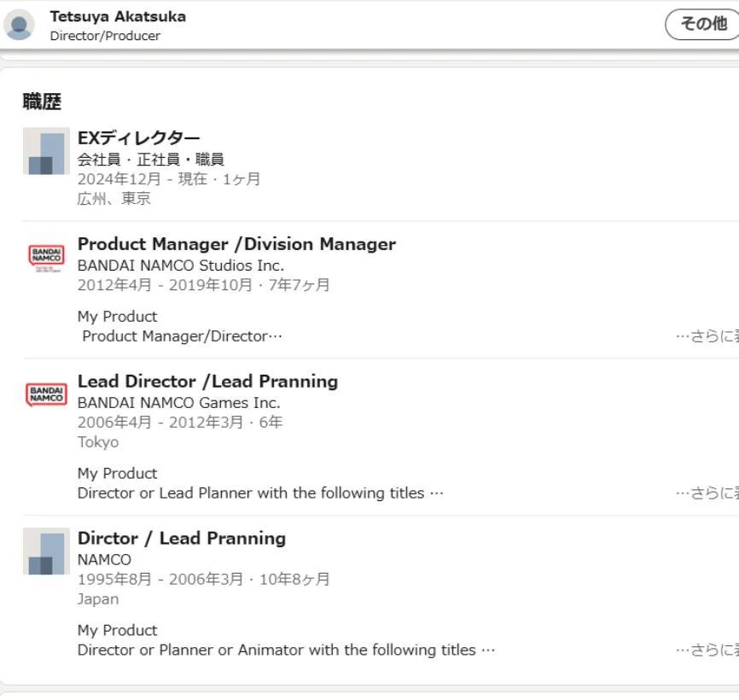Click the EXディレクター company placeholder logo
This screenshot has width=739, height=700.
coord(46,151)
